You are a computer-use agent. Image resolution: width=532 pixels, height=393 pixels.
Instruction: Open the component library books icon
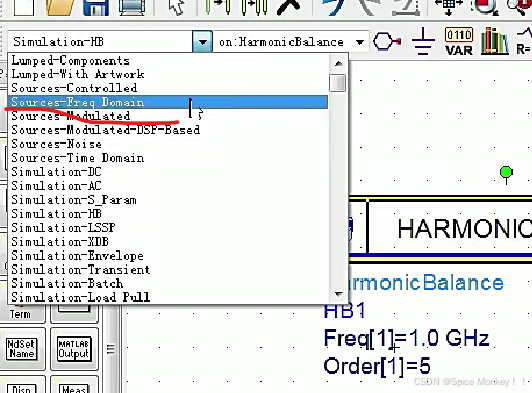pyautogui.click(x=495, y=42)
